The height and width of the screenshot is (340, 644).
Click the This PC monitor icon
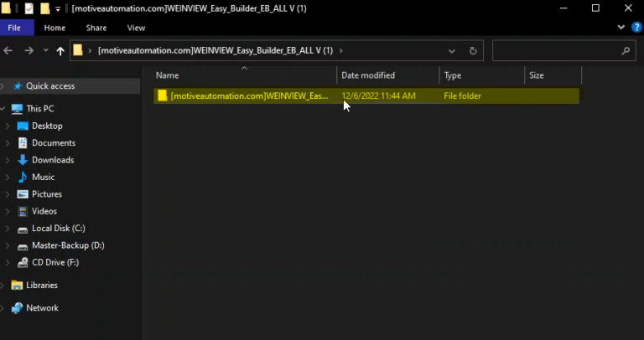17,109
